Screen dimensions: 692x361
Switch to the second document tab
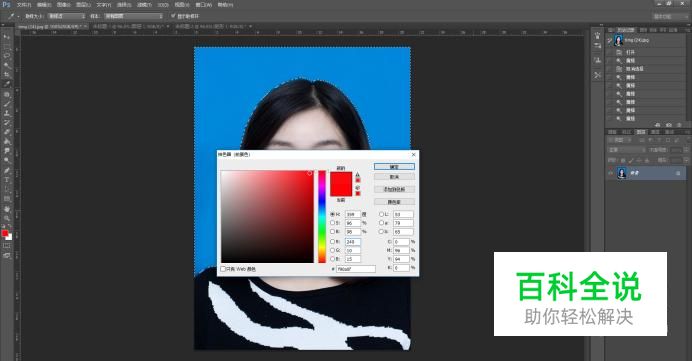(130, 26)
